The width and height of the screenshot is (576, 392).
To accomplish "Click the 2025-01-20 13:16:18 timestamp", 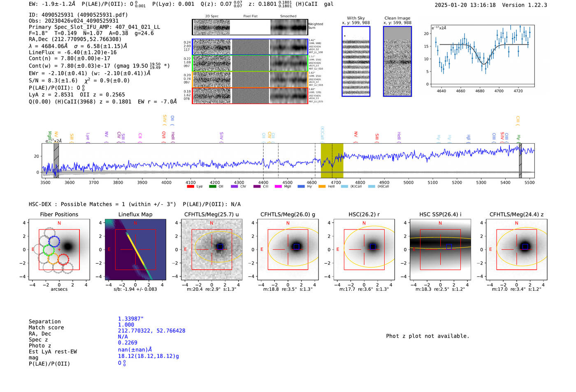I will click(465, 5).
